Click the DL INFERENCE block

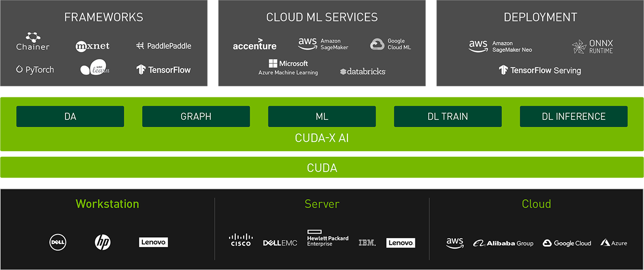(x=574, y=116)
